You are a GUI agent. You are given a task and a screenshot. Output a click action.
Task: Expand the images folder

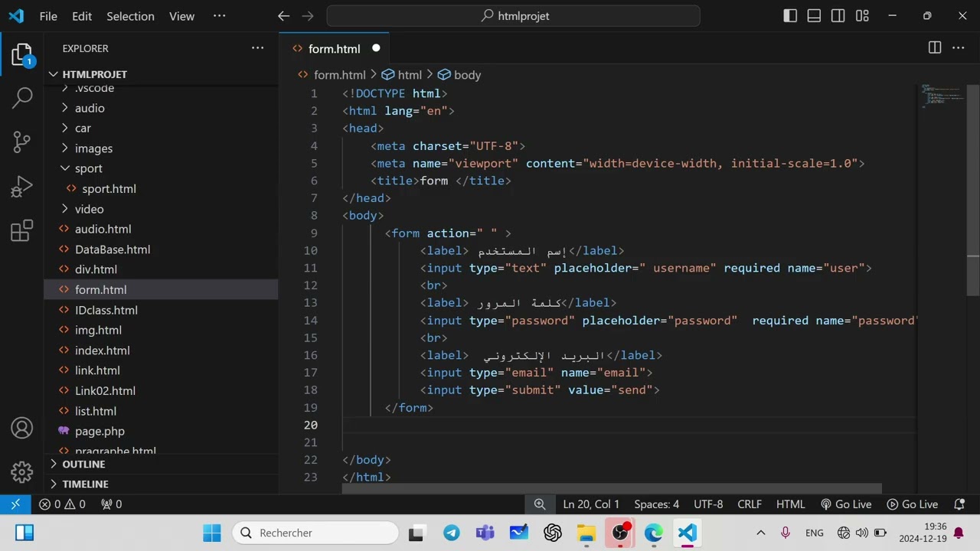[x=93, y=148]
